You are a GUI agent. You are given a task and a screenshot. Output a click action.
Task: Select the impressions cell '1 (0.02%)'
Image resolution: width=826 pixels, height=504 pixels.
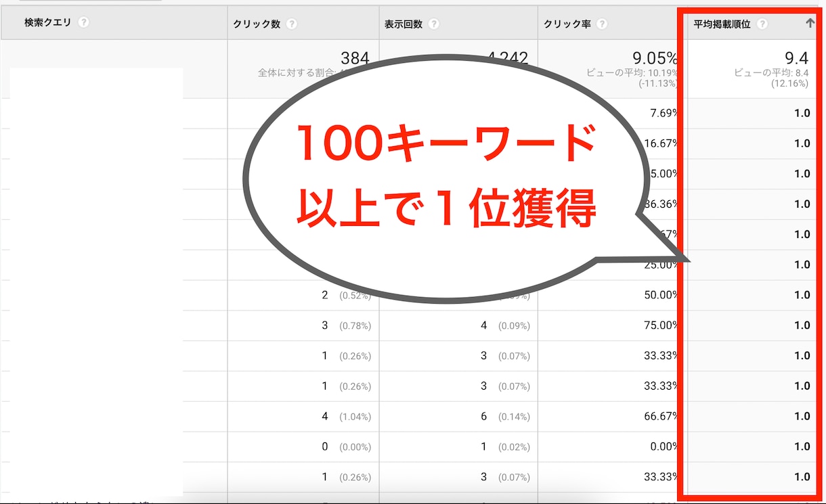[505, 446]
